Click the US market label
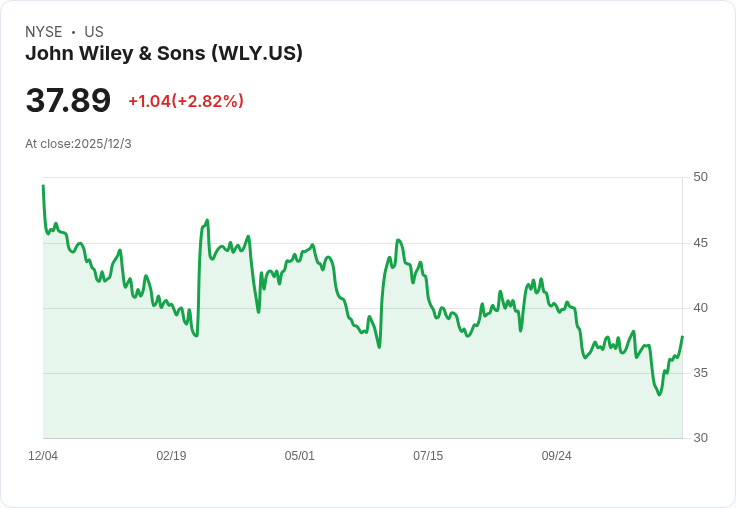The height and width of the screenshot is (508, 736). point(94,32)
